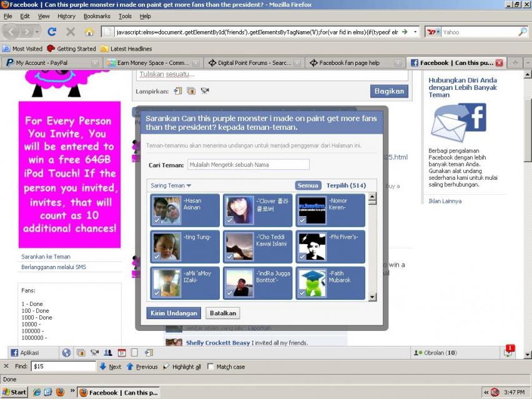Attach a link icon next to Lampirkan
Screen dimensions: 532x399
178,91
